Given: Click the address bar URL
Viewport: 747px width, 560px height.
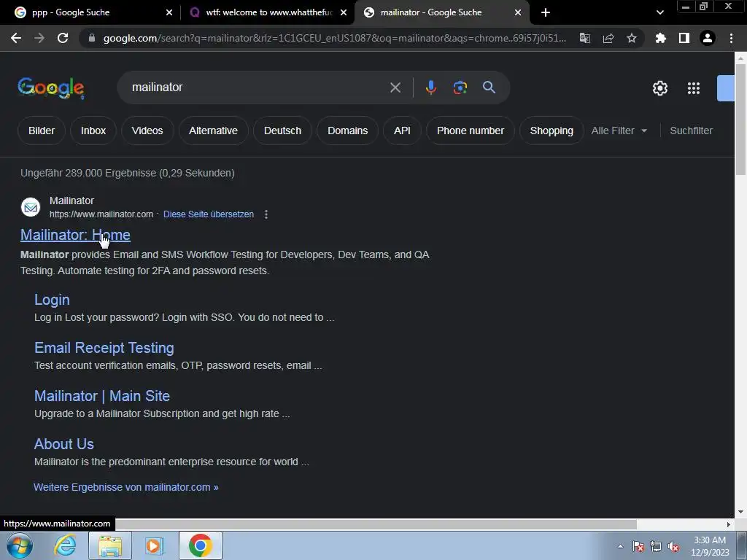Looking at the screenshot, I should click(334, 38).
